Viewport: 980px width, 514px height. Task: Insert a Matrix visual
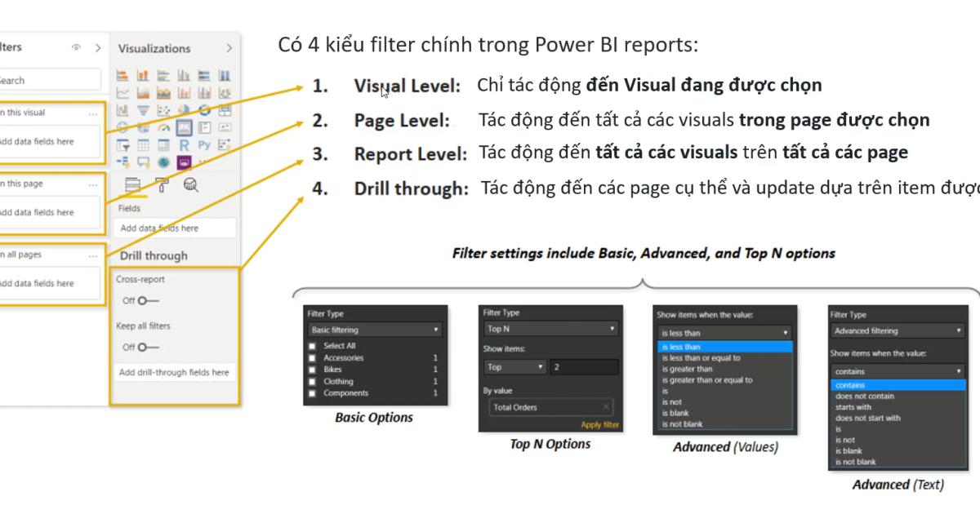pos(163,144)
